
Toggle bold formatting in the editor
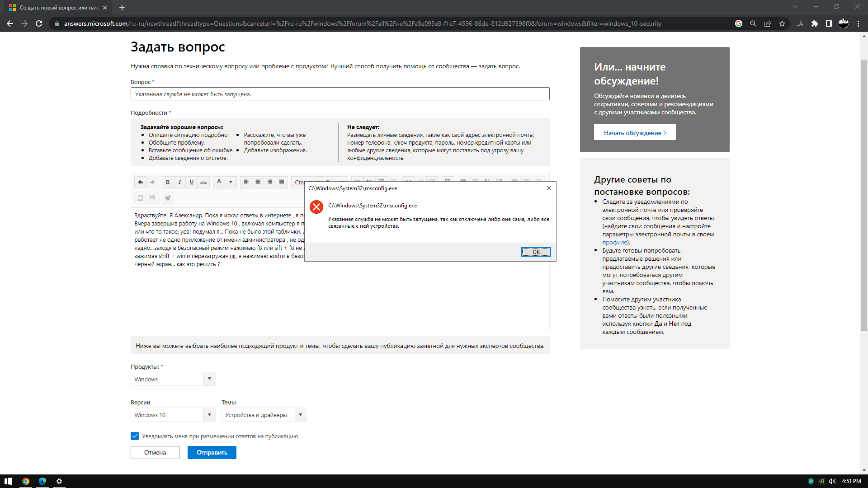[x=168, y=182]
